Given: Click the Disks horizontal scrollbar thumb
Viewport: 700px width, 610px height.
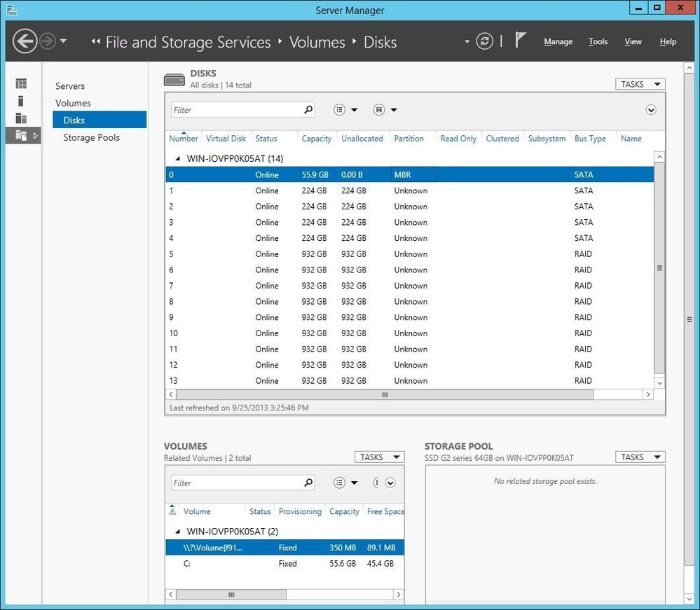Looking at the screenshot, I should [x=385, y=394].
